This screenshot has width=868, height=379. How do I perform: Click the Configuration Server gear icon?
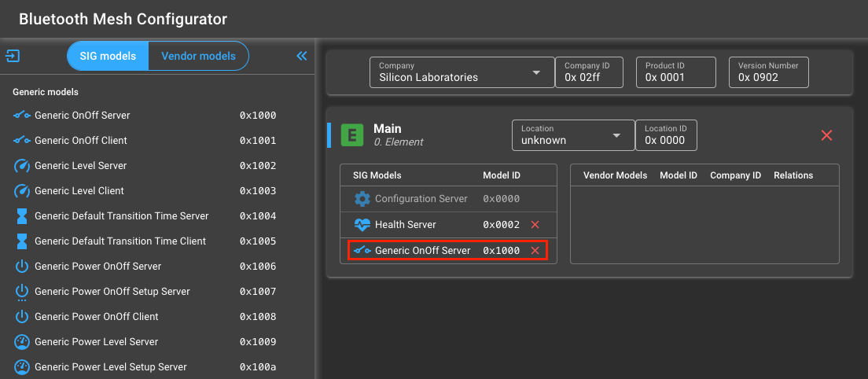point(362,199)
